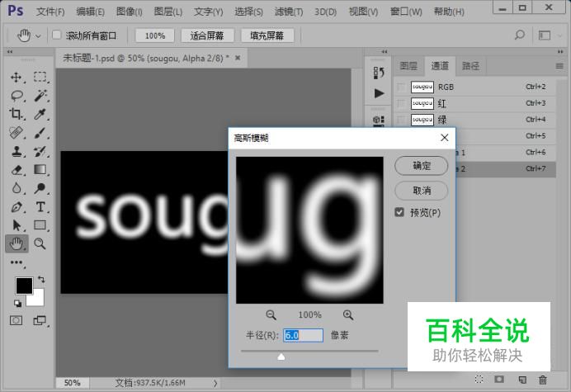Image resolution: width=571 pixels, height=392 pixels.
Task: Reset default foreground and background colors
Action: tap(17, 303)
